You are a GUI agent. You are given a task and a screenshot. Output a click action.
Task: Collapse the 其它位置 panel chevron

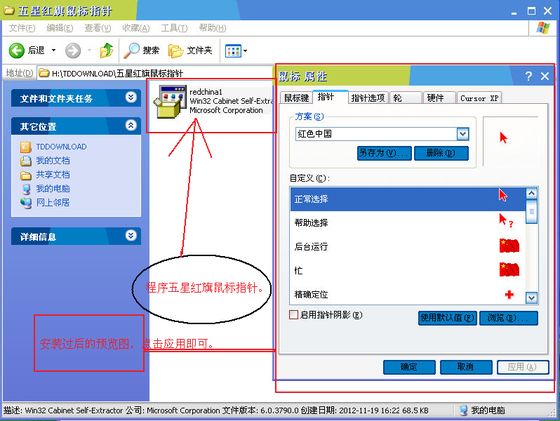coord(131,125)
